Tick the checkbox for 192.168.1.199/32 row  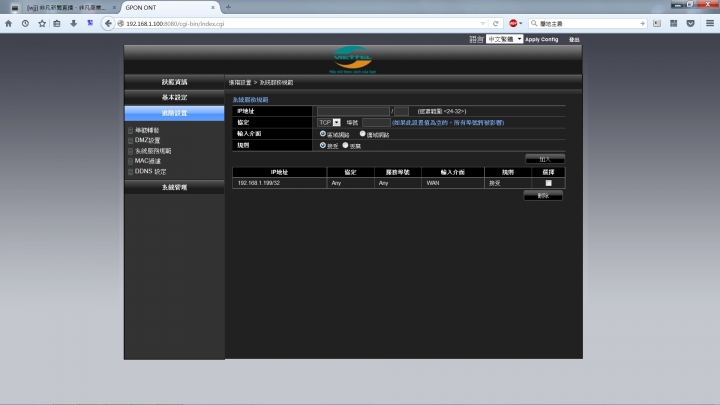[x=548, y=183]
